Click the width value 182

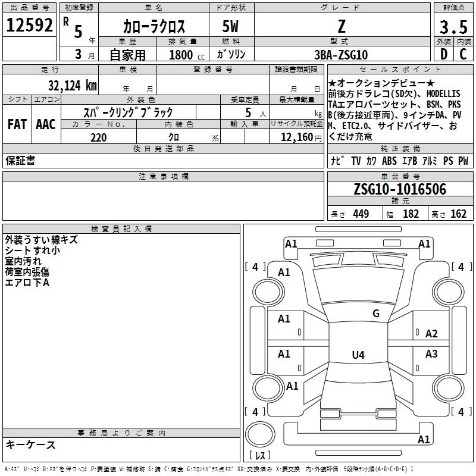click(x=411, y=214)
